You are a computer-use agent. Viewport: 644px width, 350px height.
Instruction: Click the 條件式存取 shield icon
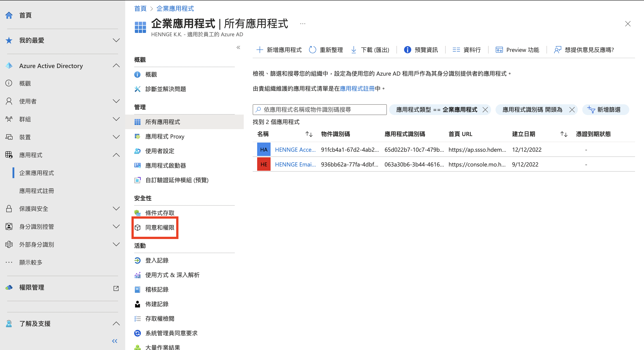point(138,213)
